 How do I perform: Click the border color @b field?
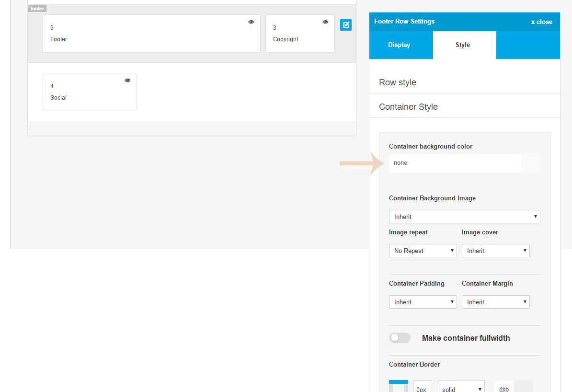[504, 387]
